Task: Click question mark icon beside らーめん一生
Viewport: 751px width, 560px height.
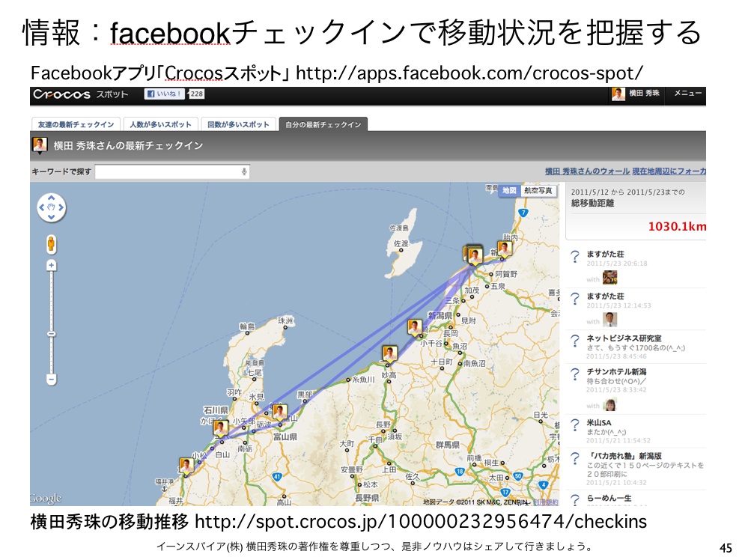Action: (x=575, y=499)
